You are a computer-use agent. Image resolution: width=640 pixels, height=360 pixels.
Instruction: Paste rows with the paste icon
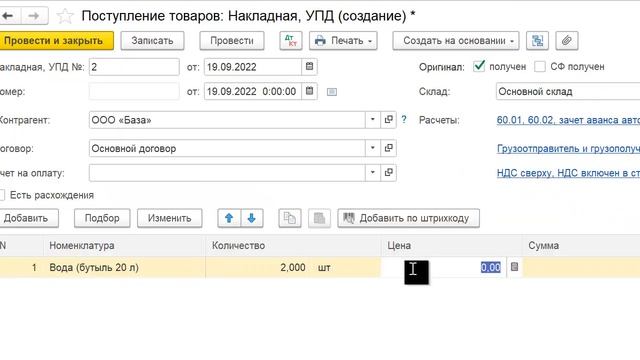coord(319,218)
